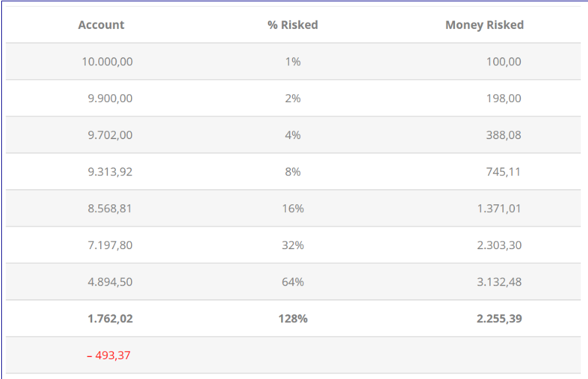This screenshot has width=588, height=379.
Task: Click the % Risked column header
Action: [292, 25]
